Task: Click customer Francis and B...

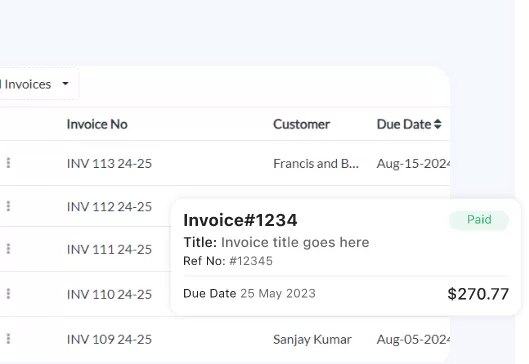Action: (x=316, y=164)
